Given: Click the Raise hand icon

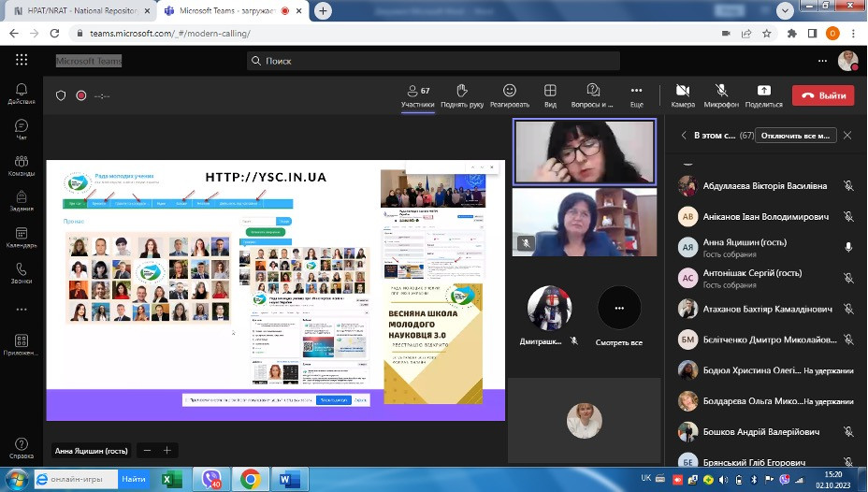Looking at the screenshot, I should (461, 91).
